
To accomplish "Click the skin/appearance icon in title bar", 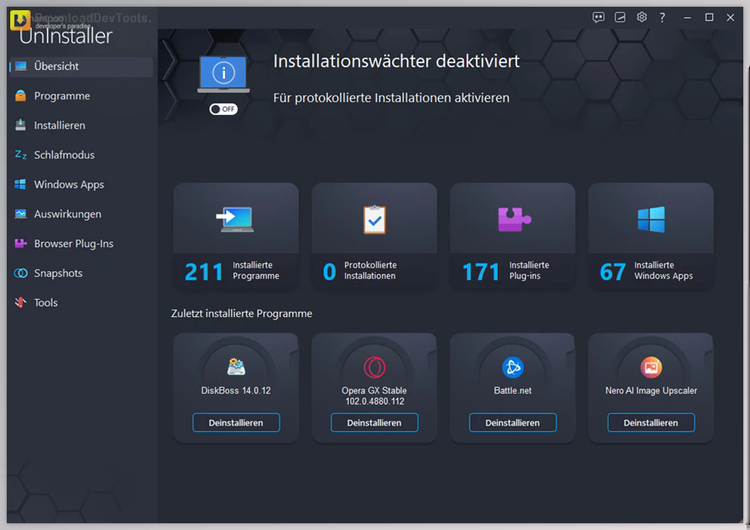I will point(620,17).
